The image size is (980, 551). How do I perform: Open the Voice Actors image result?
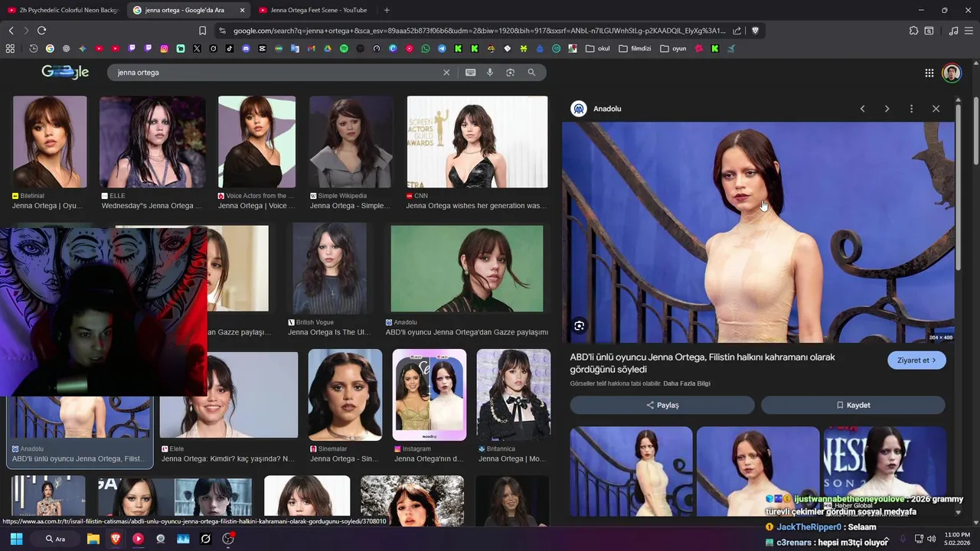pos(256,142)
